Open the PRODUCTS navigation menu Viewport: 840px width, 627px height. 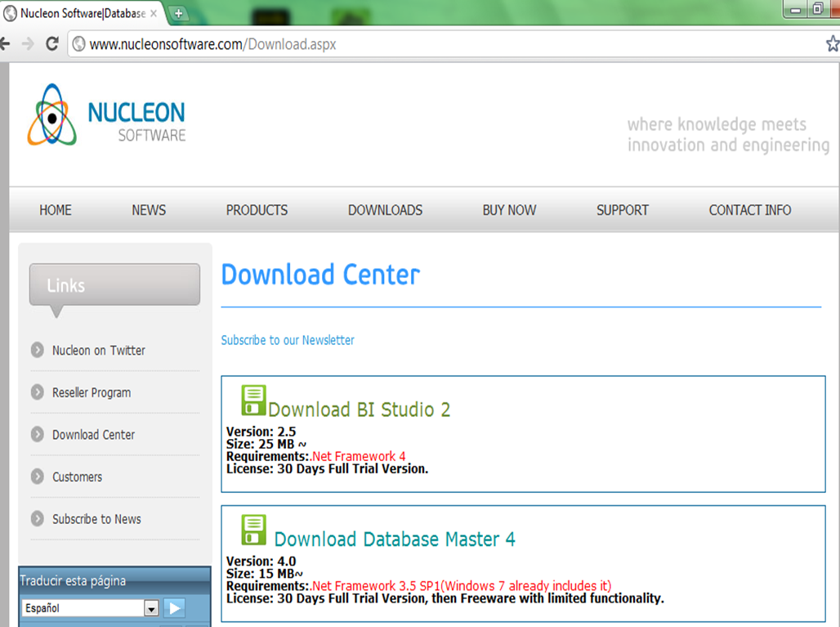click(257, 210)
